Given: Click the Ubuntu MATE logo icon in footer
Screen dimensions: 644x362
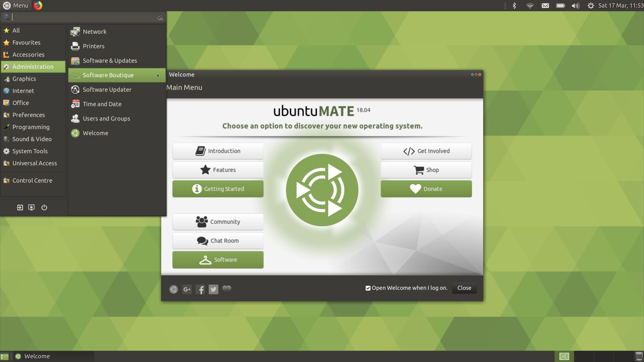Looking at the screenshot, I should tap(173, 289).
